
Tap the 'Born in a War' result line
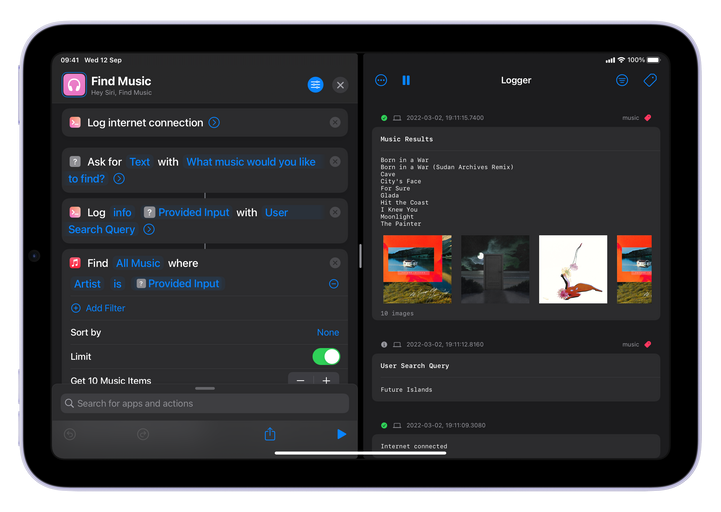click(x=404, y=160)
